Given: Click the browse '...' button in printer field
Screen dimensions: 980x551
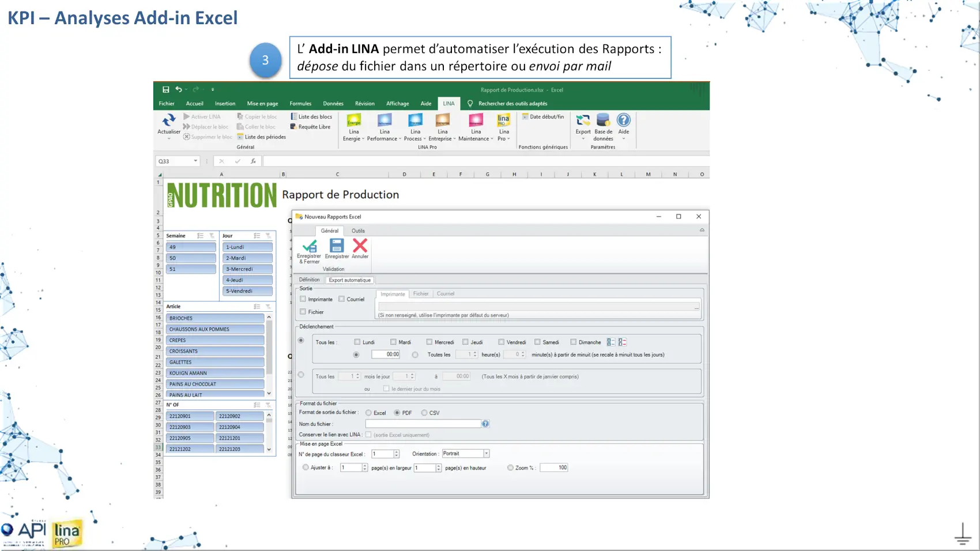Looking at the screenshot, I should click(696, 307).
